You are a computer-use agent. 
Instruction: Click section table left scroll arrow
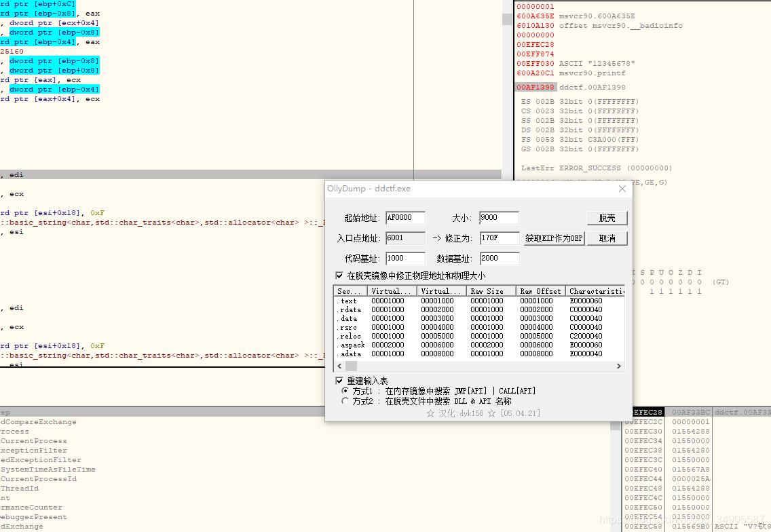(x=339, y=366)
